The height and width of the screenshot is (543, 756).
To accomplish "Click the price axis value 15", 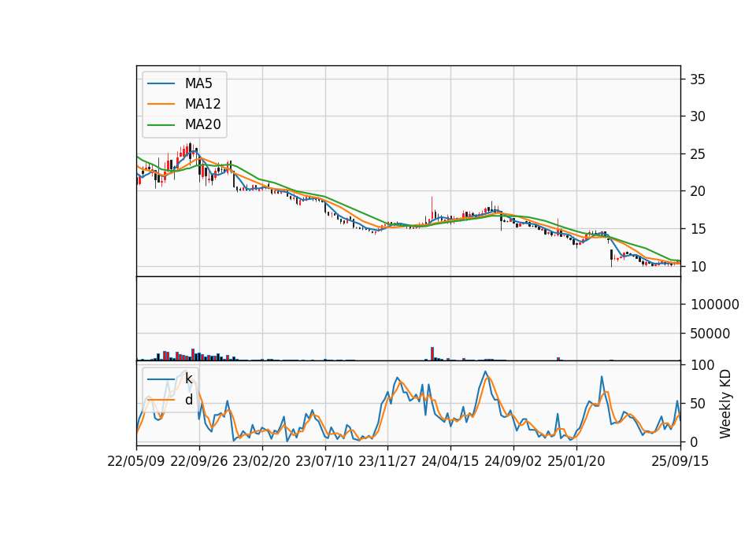I will (698, 229).
